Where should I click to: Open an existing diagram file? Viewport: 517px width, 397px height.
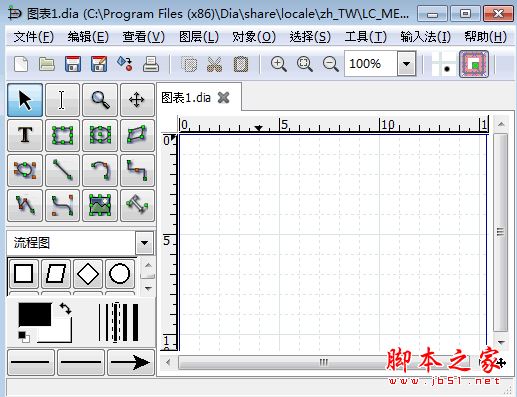coord(47,64)
